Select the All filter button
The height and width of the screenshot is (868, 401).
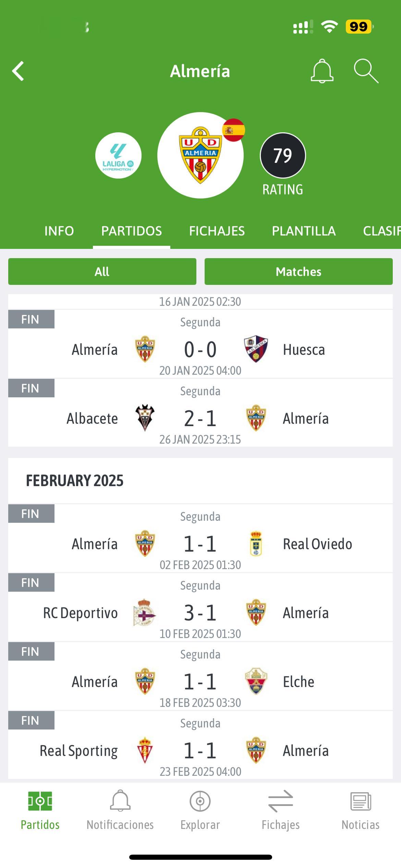click(102, 272)
